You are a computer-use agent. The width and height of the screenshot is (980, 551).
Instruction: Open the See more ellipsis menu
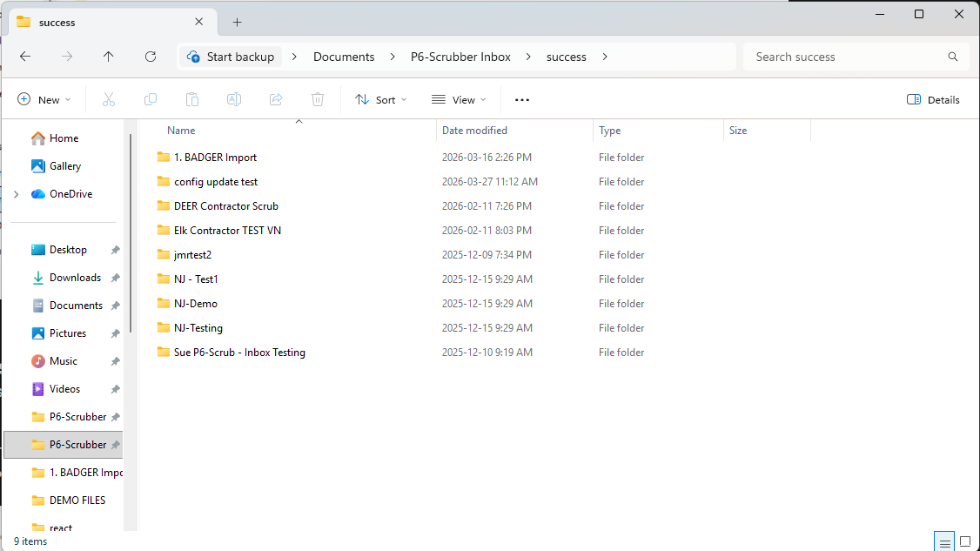[521, 99]
